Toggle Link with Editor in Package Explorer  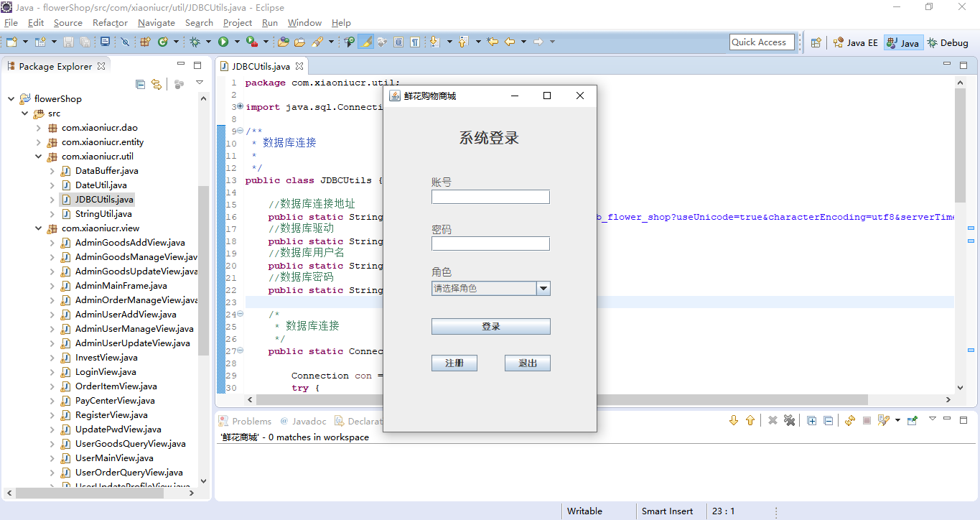157,84
